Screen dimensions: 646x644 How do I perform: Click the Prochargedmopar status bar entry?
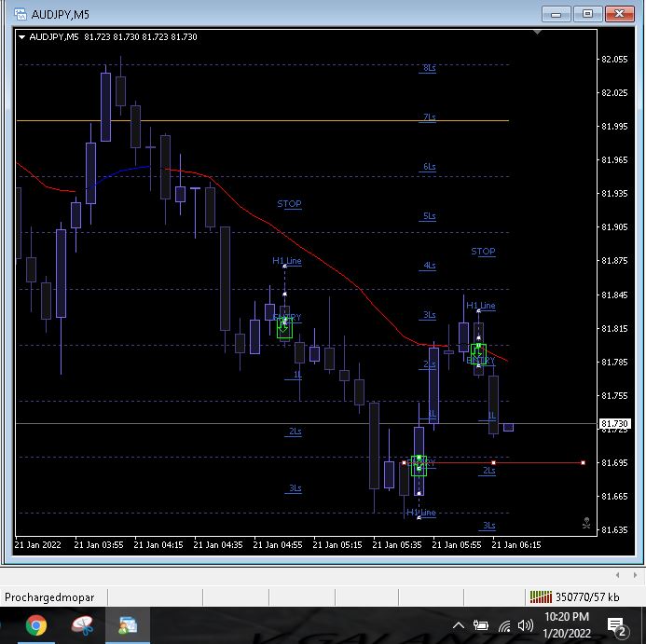tap(49, 597)
